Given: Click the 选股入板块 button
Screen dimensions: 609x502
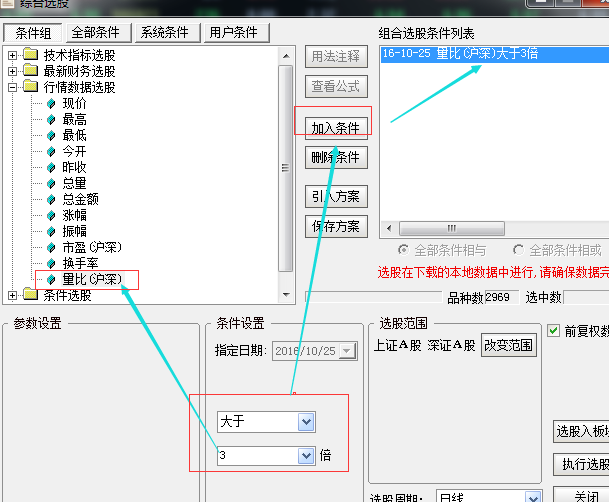Looking at the screenshot, I should 581,431.
